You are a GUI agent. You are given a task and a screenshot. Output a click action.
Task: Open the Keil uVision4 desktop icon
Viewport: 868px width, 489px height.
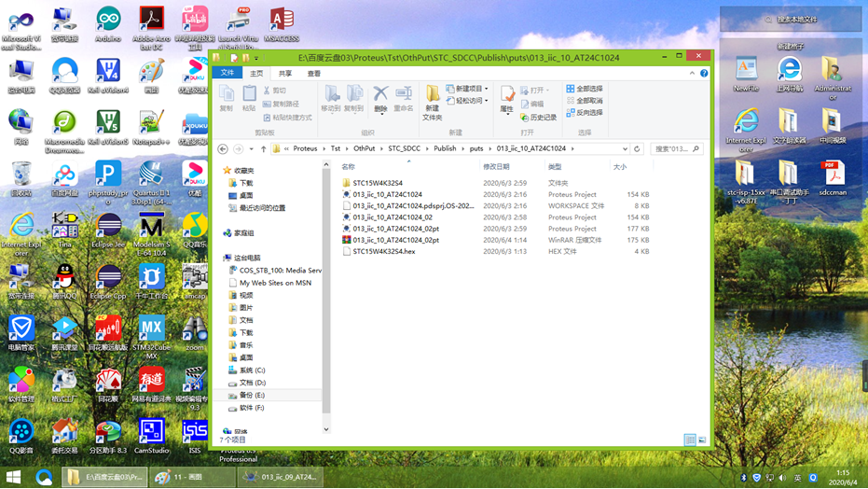108,76
